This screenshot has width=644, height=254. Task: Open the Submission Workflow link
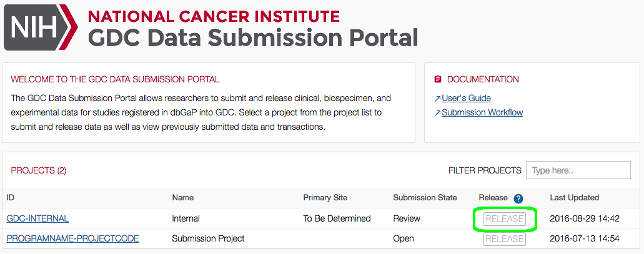pyautogui.click(x=482, y=112)
